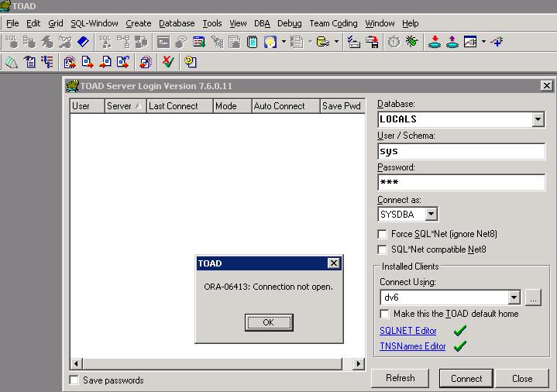
Task: Click the flowchart boxes toolbar icon
Action: pyautogui.click(x=123, y=42)
